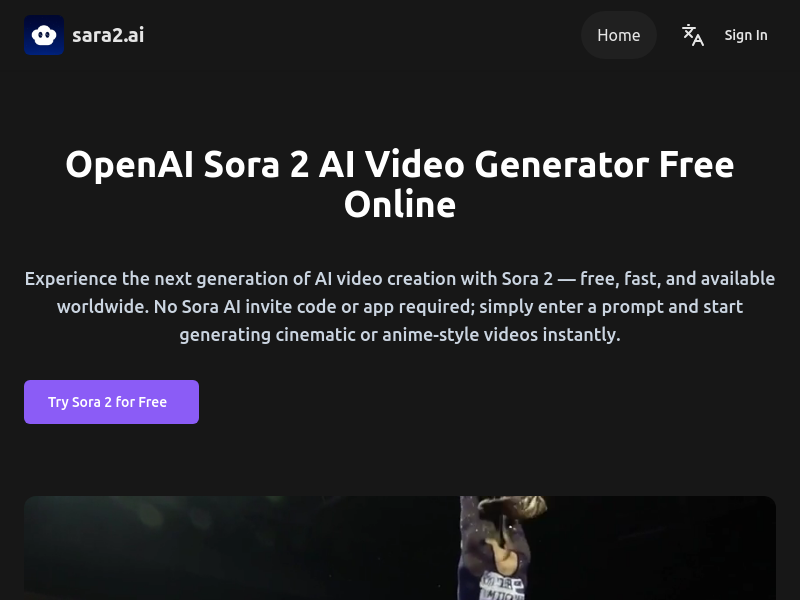Open the Sign In link
This screenshot has height=600, width=800.
coord(746,35)
